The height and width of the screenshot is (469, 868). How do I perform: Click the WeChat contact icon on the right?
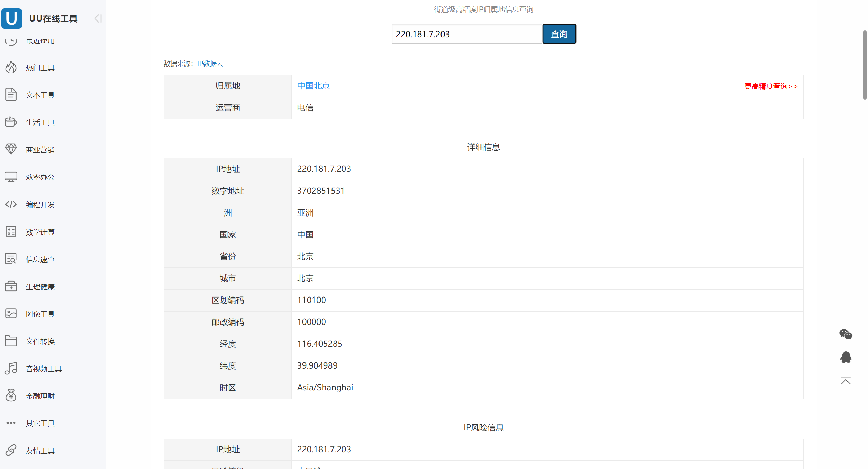coord(845,334)
